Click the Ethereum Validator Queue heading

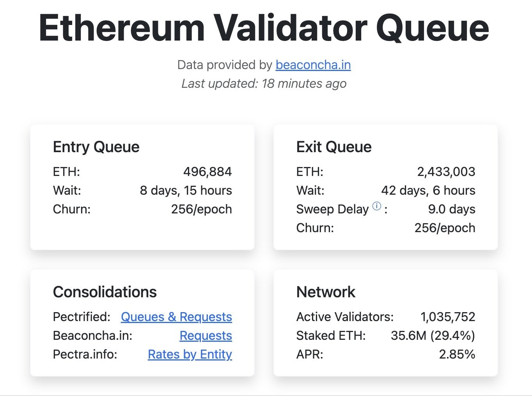(x=263, y=26)
